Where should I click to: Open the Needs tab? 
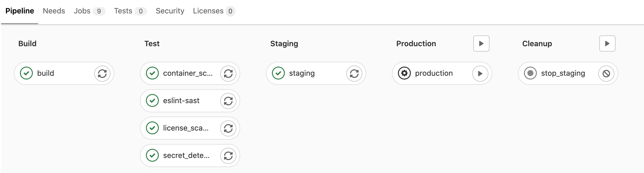[54, 11]
